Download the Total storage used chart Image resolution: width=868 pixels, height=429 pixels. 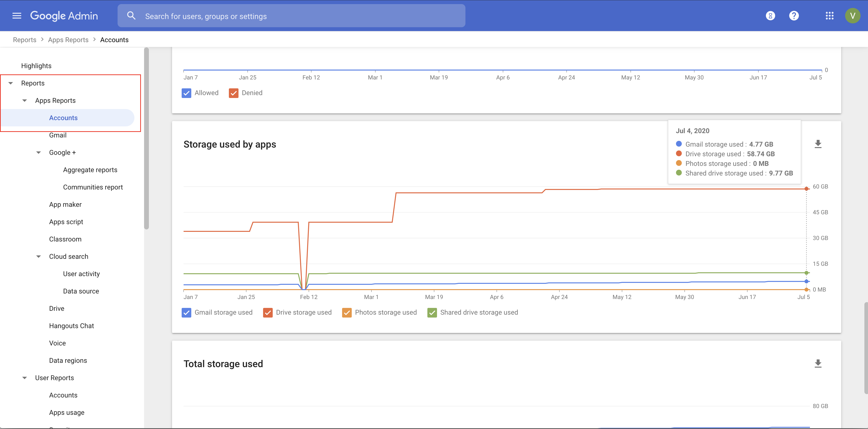tap(818, 364)
